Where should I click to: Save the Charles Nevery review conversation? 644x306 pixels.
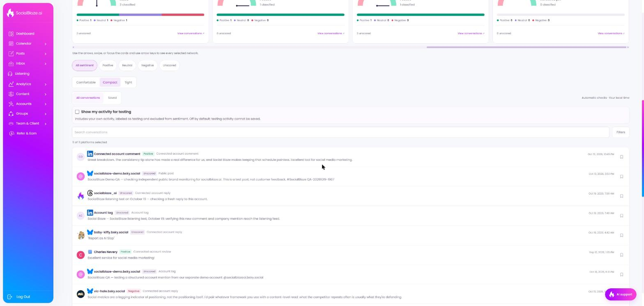[x=621, y=255]
